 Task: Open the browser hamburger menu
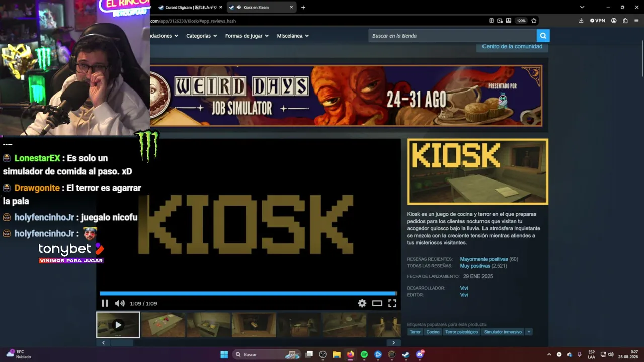[637, 21]
